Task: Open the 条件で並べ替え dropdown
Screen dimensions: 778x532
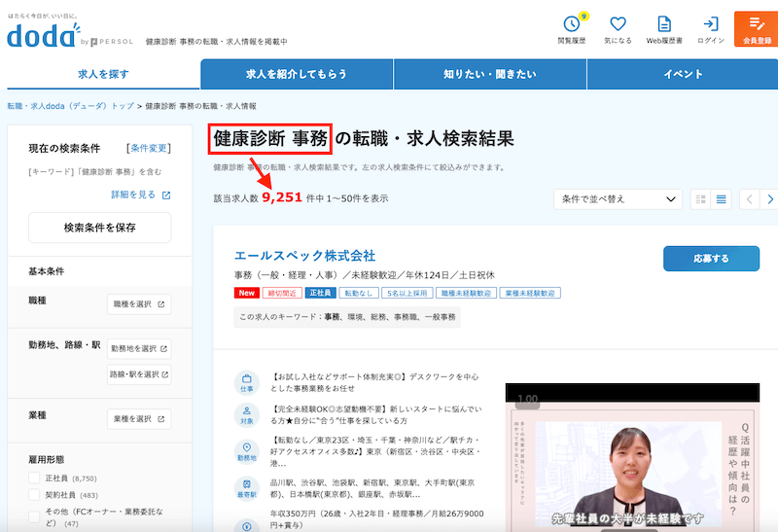Action: 618,199
